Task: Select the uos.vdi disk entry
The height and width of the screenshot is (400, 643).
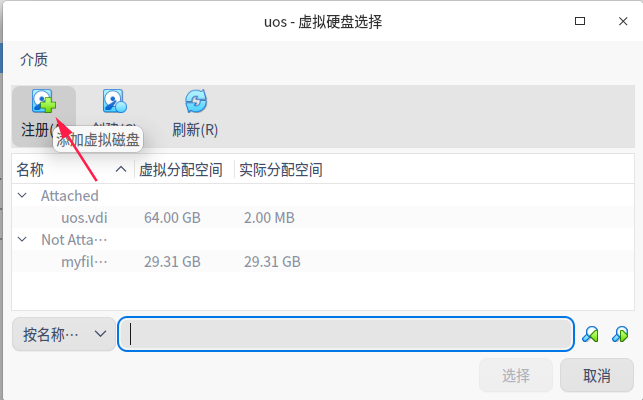Action: (84, 218)
